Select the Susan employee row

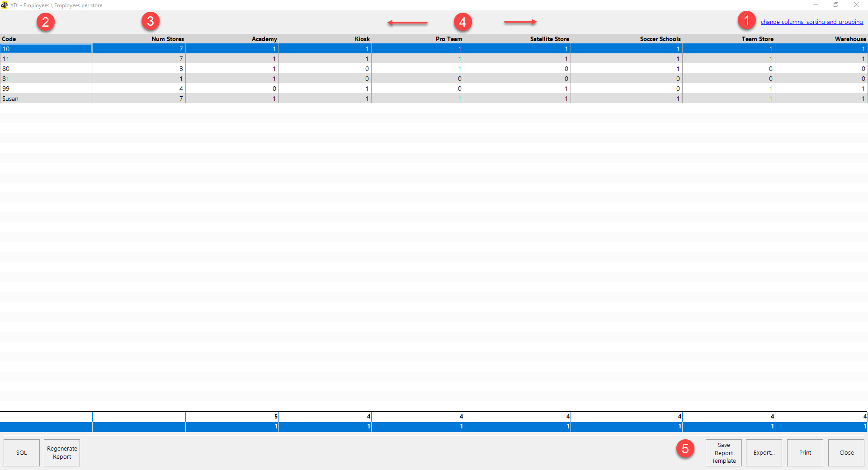[434, 99]
